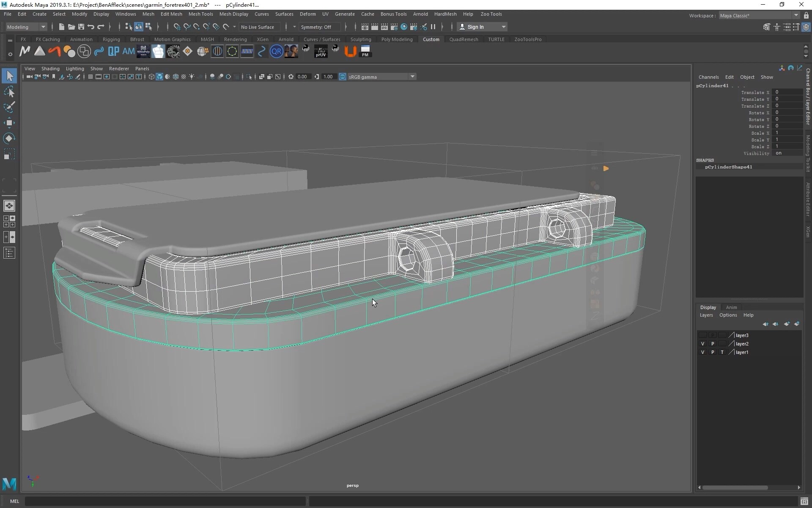Toggle the T display type of layer1
This screenshot has height=508, width=812.
[722, 352]
